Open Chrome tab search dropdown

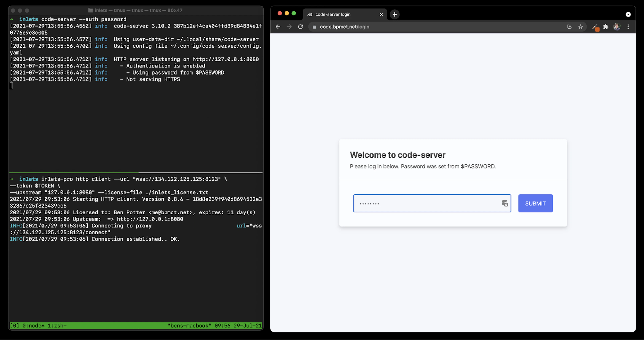(x=628, y=14)
